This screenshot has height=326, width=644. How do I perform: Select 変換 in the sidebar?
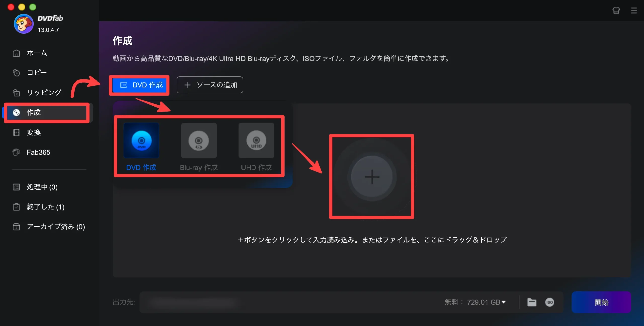pyautogui.click(x=34, y=132)
